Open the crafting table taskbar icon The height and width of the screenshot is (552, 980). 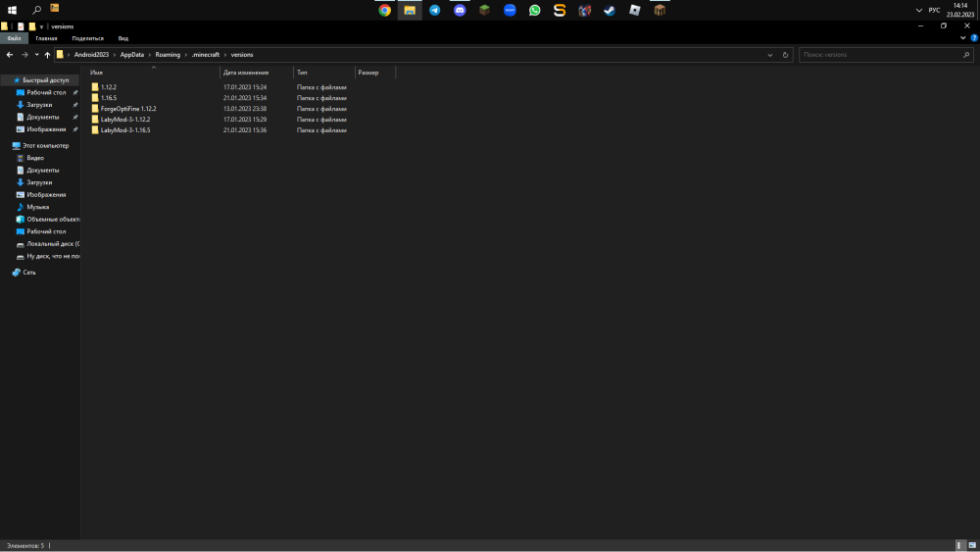click(x=660, y=10)
